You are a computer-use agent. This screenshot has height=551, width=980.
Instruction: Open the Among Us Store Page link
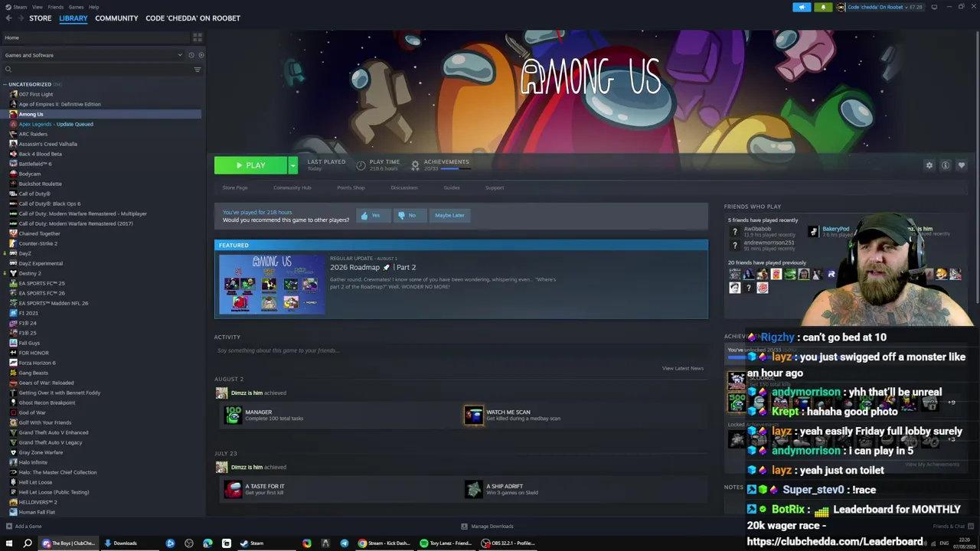[235, 188]
